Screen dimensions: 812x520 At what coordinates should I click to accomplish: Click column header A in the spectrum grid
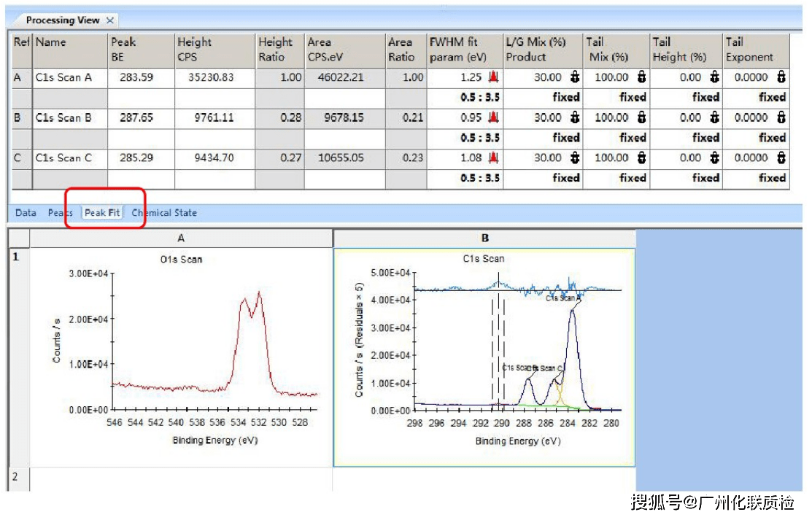[181, 238]
